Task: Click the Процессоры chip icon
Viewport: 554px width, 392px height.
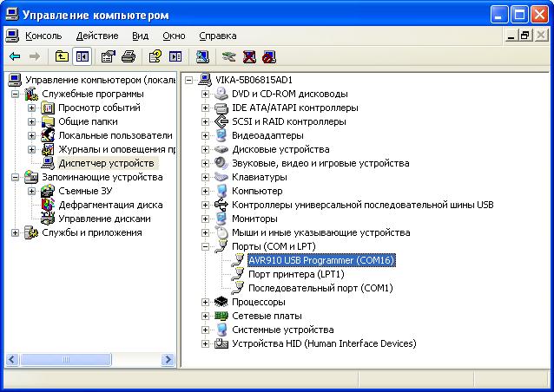Action: (x=221, y=302)
